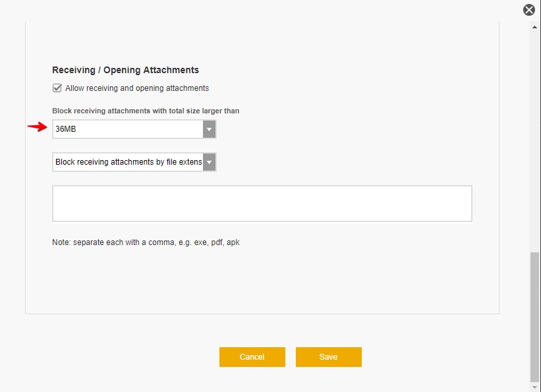541x392 pixels.
Task: Click the red arrow pointing to 36MB
Action: (x=38, y=128)
